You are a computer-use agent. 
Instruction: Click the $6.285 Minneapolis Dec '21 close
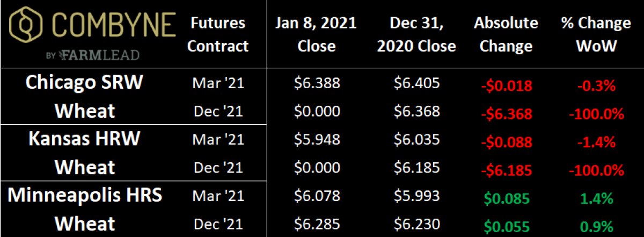pos(317,223)
